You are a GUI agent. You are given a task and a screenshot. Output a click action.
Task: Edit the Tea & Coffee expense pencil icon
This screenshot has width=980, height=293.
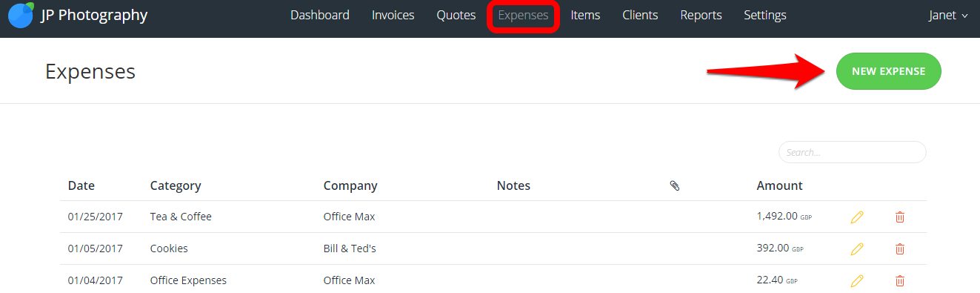(x=857, y=217)
